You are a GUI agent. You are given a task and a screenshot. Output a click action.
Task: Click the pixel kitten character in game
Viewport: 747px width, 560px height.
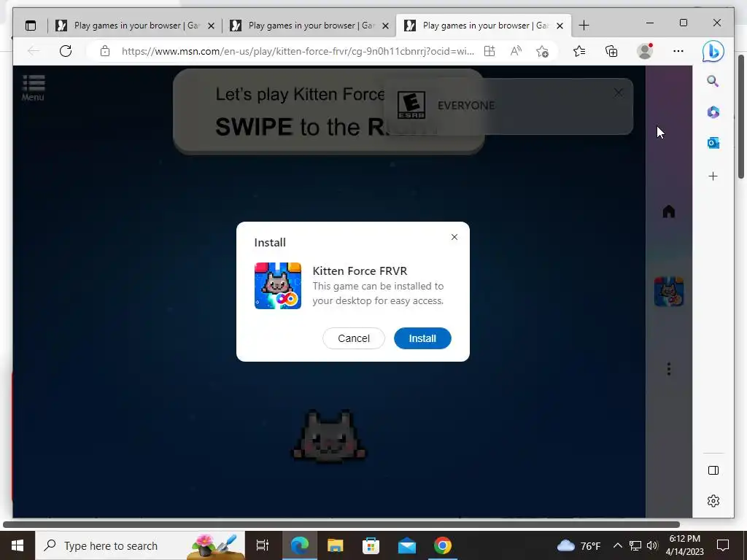(329, 436)
